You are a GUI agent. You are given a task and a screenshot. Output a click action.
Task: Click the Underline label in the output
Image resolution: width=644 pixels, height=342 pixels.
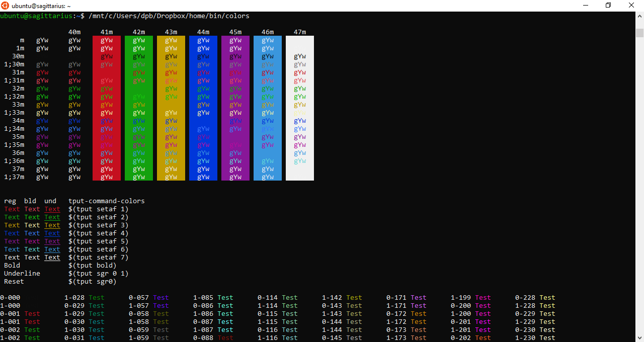tap(22, 273)
